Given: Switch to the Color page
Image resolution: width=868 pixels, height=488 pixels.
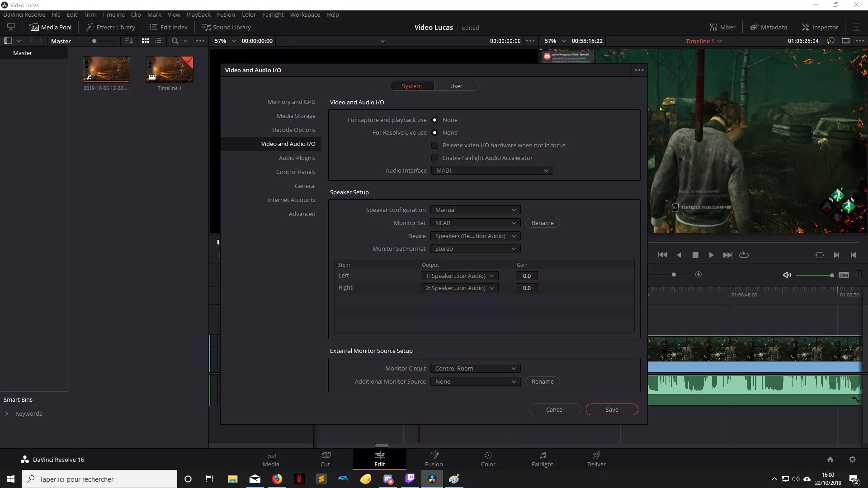Looking at the screenshot, I should pos(488,459).
